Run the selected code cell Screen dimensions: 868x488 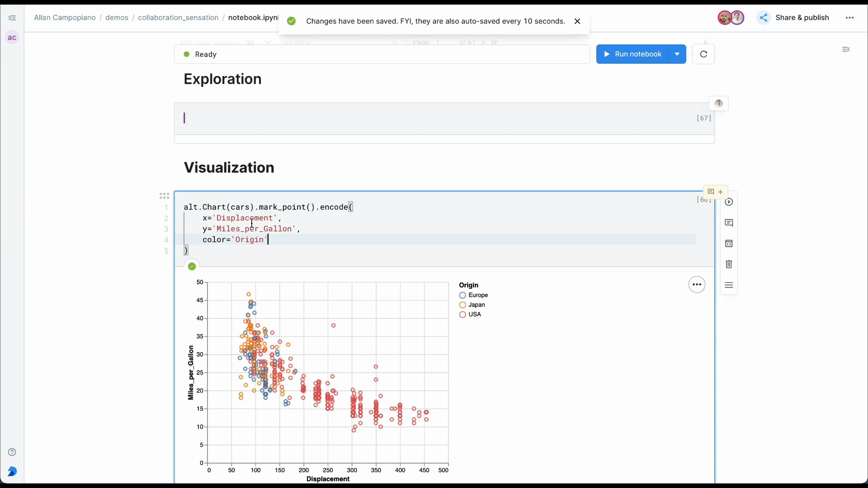[729, 202]
